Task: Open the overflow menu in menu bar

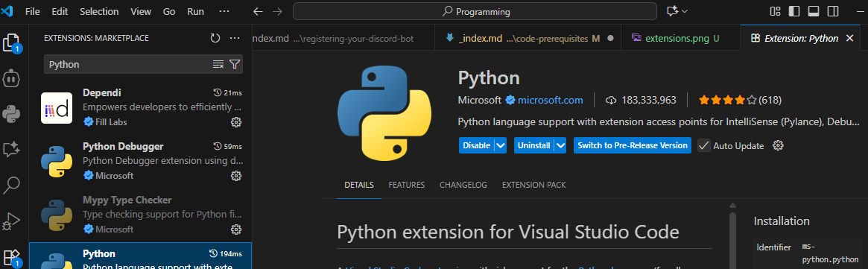Action: 224,11
